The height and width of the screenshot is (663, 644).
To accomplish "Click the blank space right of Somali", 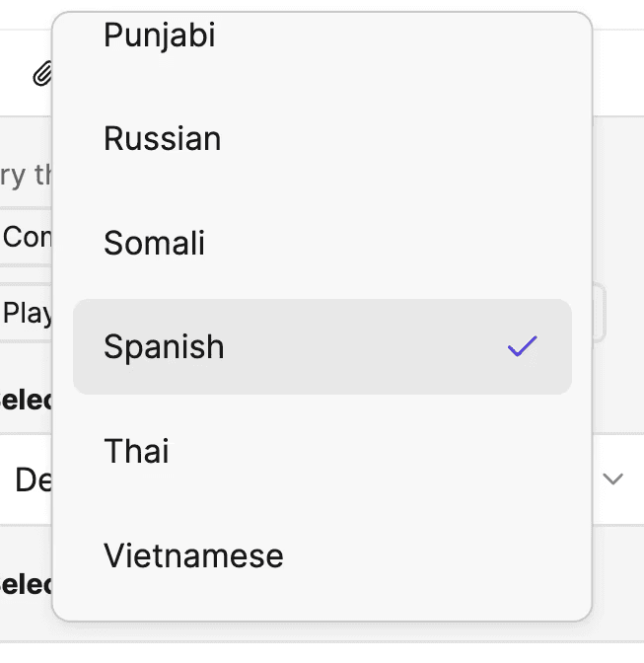I will point(394,243).
